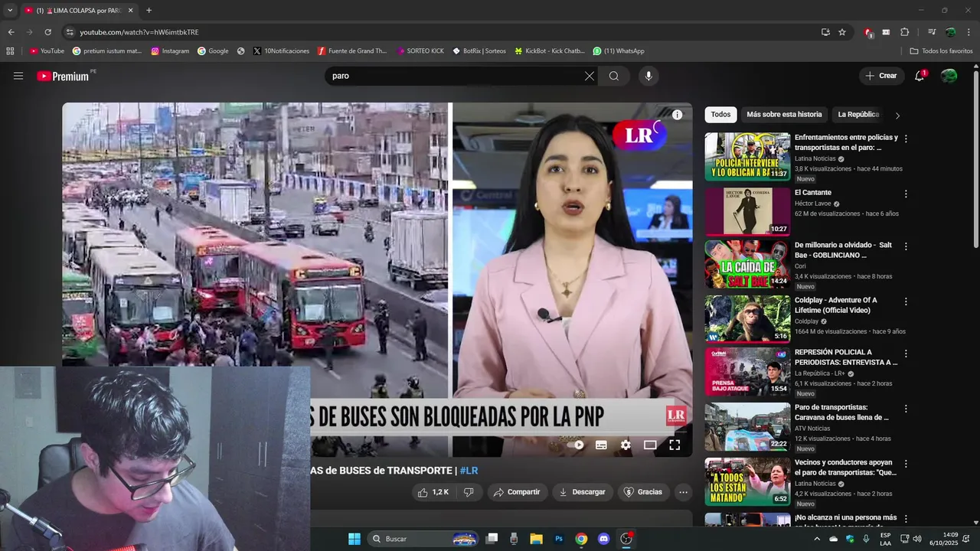
Task: Show more filter chips with right arrow
Action: (x=897, y=116)
